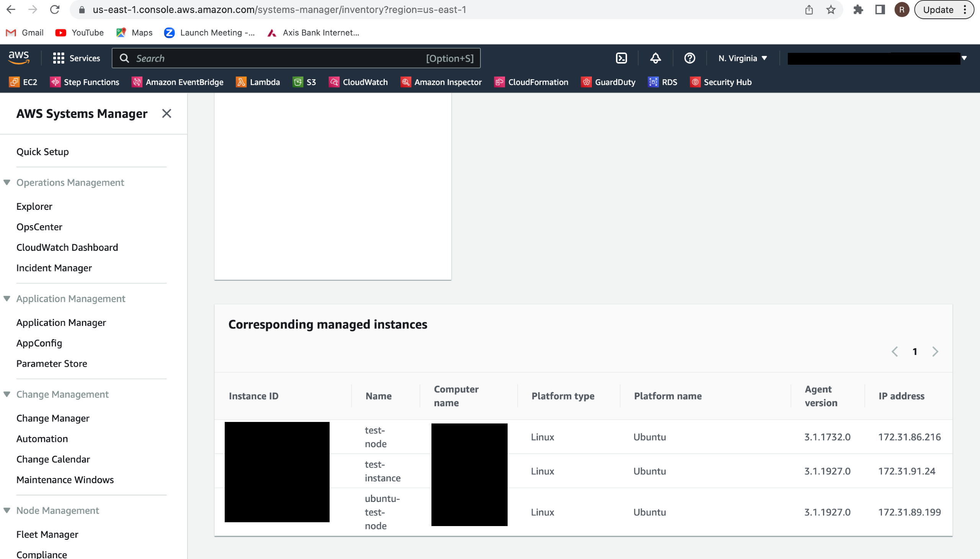Open the browser extensions puzzle icon
This screenshot has height=559, width=980.
858,10
